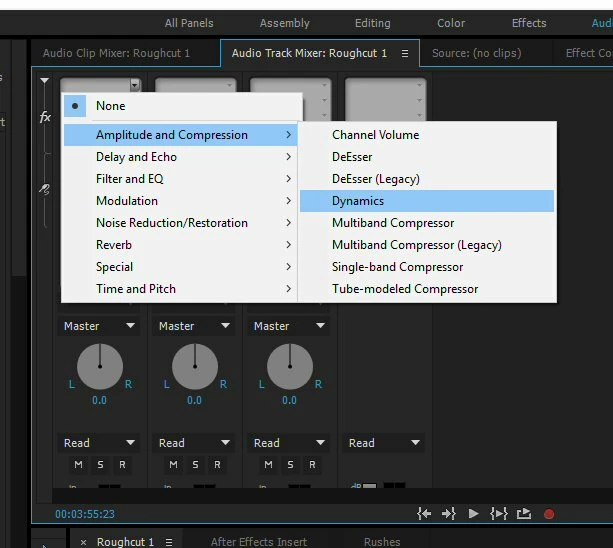Mute the third audio track
Viewport: 613px width, 548px height.
268,464
